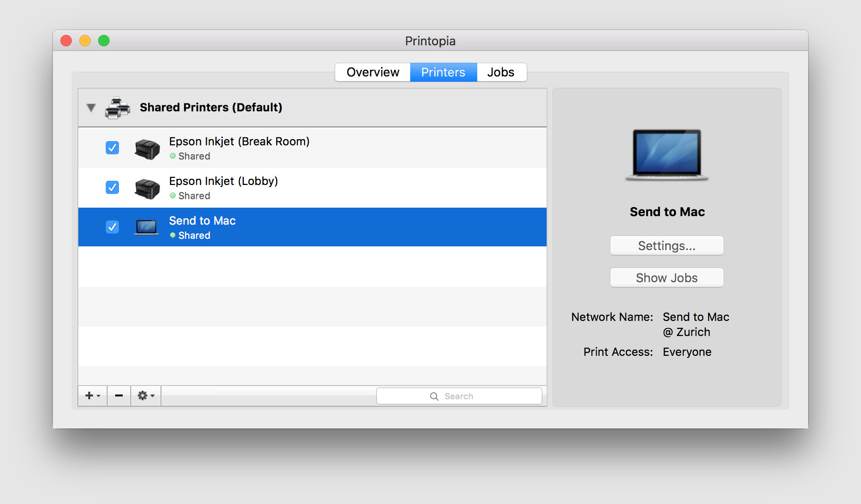Open the Jobs tab

coord(501,72)
